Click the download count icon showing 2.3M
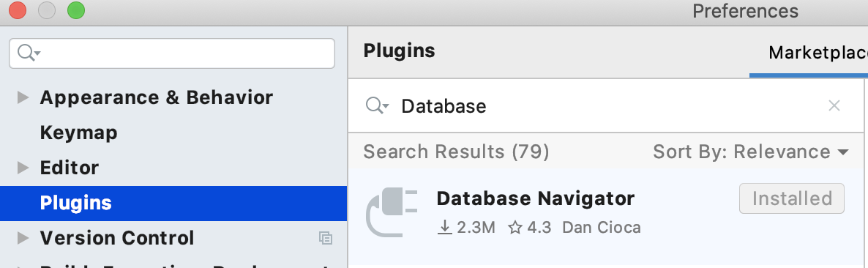Screen dimensions: 868x268 444,227
